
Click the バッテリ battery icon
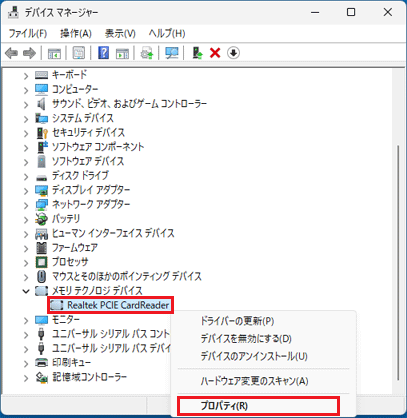coord(41,219)
